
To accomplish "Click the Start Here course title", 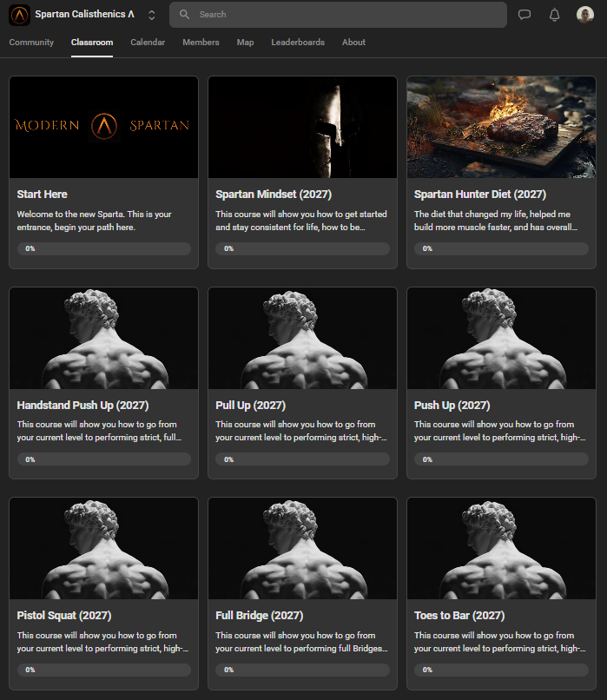I will coord(42,195).
